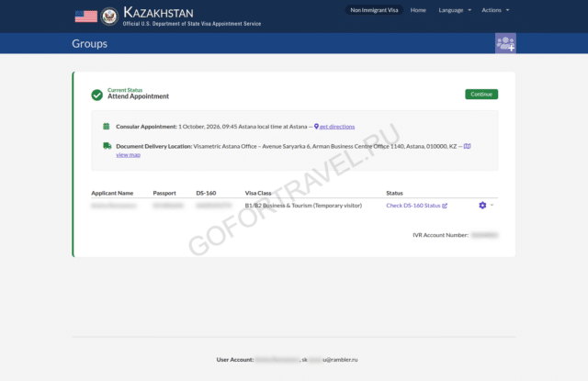Open the get directions link
Image resolution: width=588 pixels, height=381 pixels.
pos(337,127)
